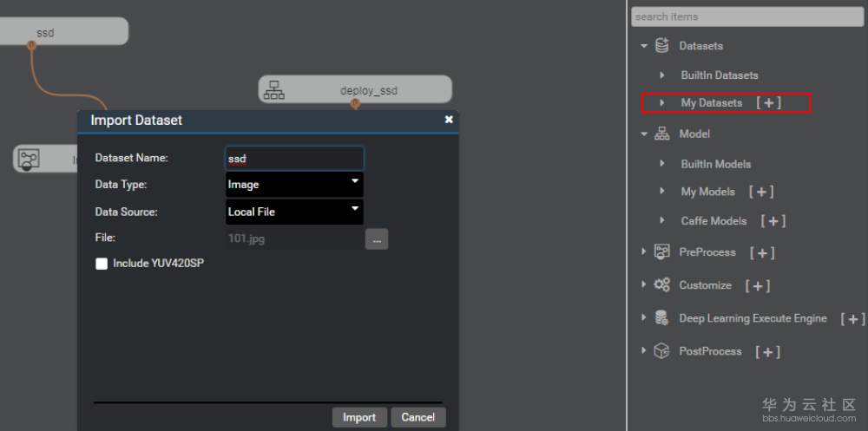
Task: Select BuiltIn Datasets tree label
Action: [x=719, y=75]
